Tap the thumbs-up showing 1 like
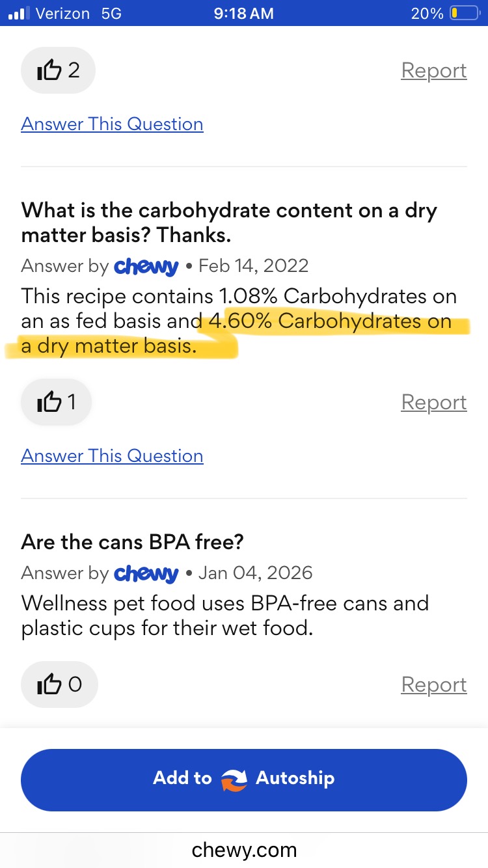Screen dimensions: 488x868 [57, 402]
